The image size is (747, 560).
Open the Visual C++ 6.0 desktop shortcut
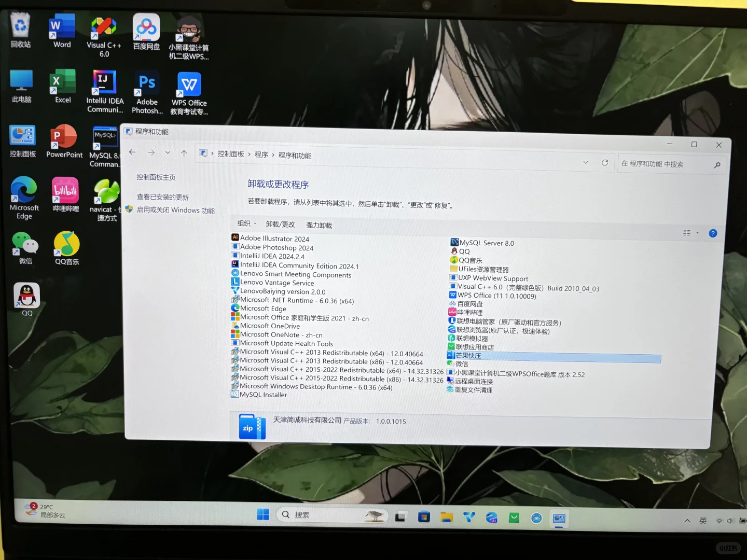(104, 36)
